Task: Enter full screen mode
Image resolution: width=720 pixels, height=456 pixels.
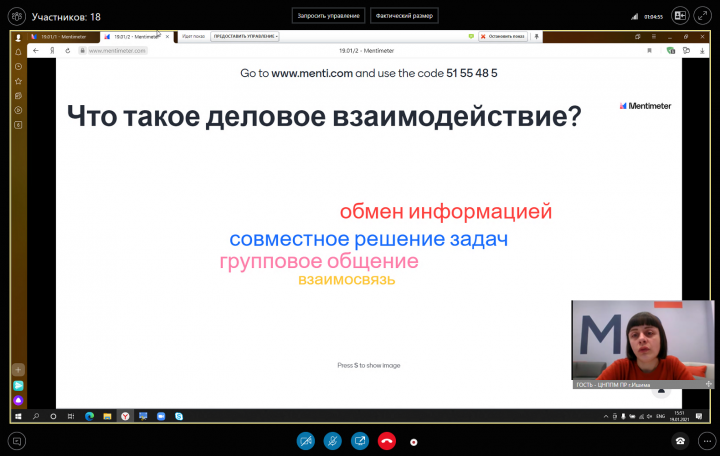Action: pyautogui.click(x=703, y=16)
